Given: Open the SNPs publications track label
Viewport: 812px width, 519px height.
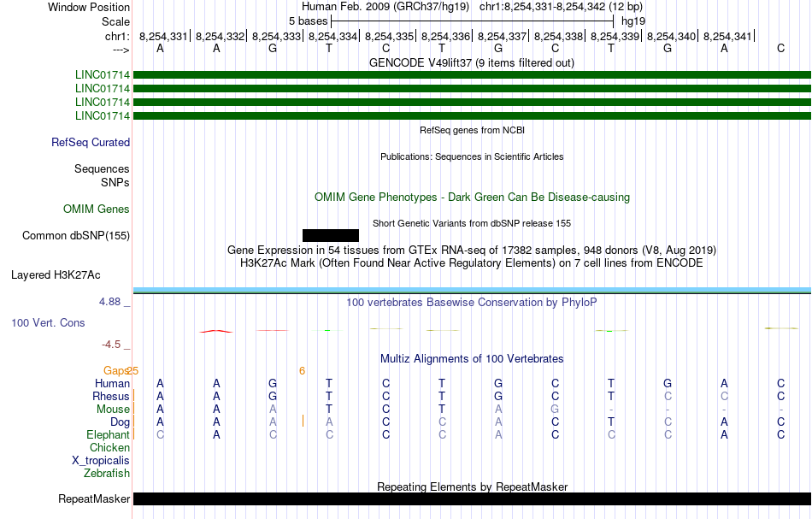Looking at the screenshot, I should 115,182.
